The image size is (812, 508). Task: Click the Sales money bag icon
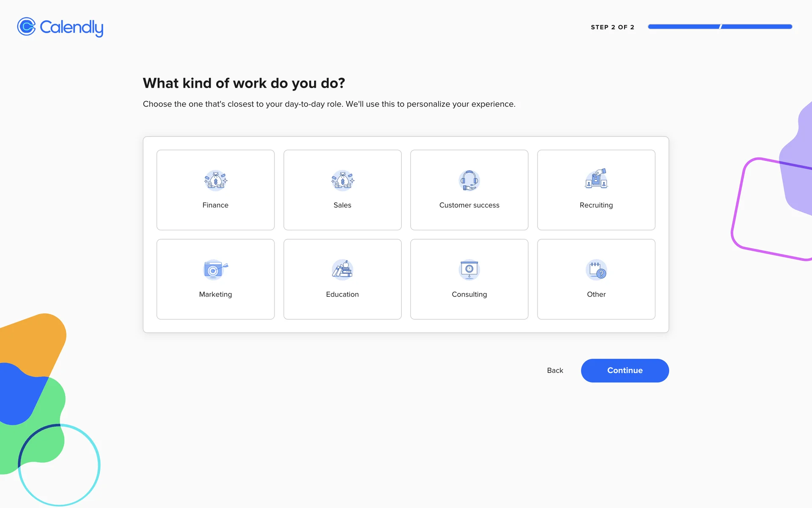tap(343, 181)
